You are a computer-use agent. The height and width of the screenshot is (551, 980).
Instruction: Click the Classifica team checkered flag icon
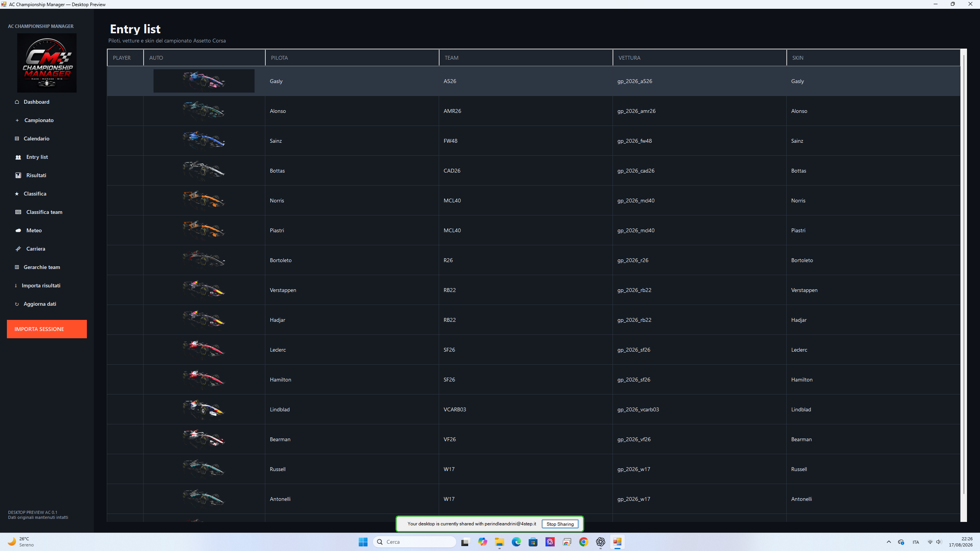pyautogui.click(x=18, y=212)
